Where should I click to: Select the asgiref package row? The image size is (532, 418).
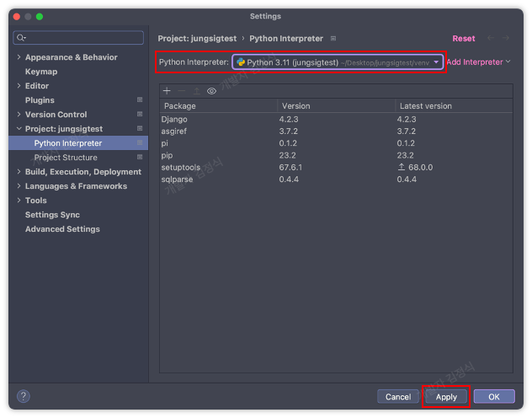click(336, 131)
